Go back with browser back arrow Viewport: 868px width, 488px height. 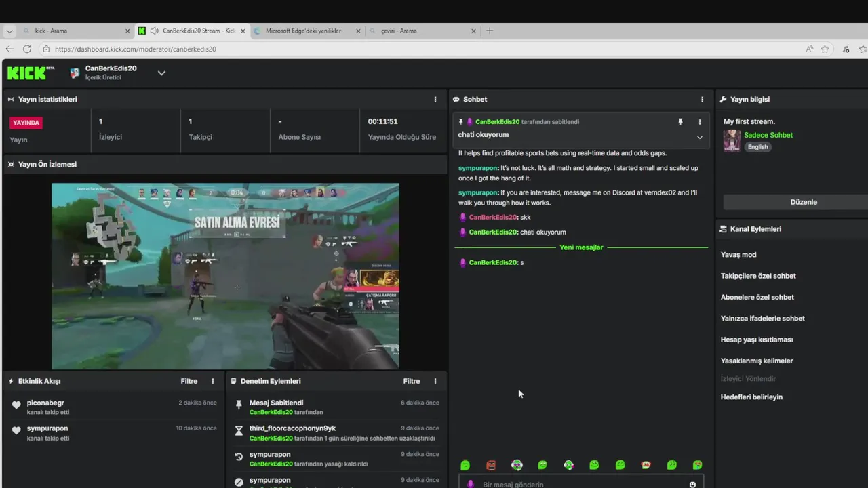point(9,49)
